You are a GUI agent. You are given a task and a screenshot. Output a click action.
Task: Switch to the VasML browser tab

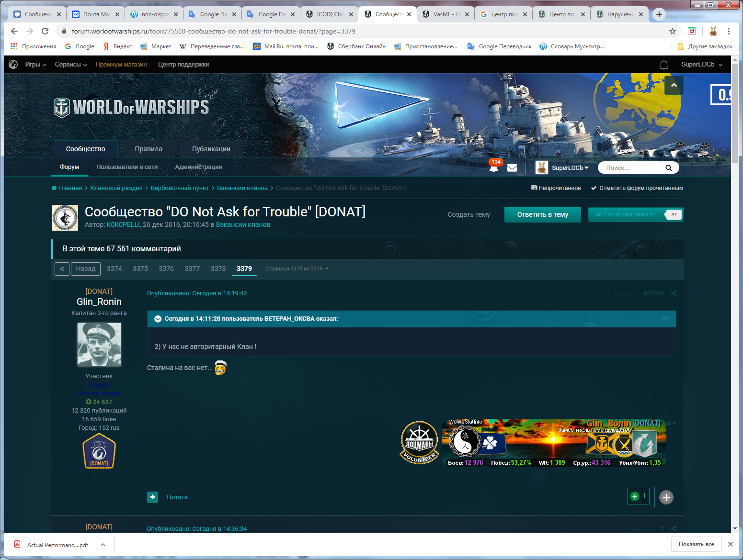446,14
